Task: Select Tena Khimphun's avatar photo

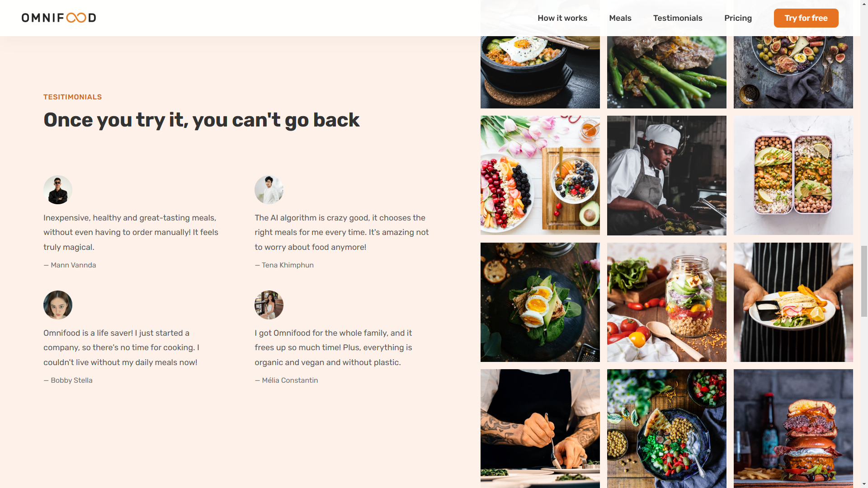Action: (x=269, y=190)
